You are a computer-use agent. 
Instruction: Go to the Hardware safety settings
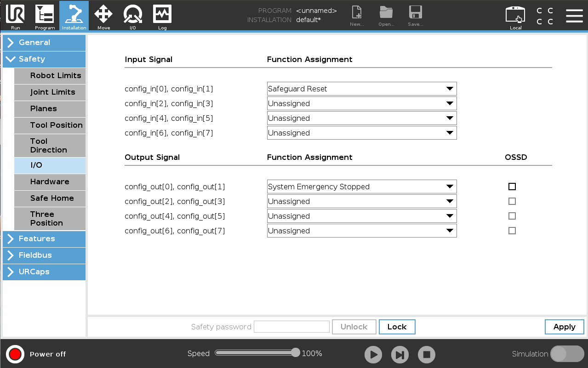[50, 182]
